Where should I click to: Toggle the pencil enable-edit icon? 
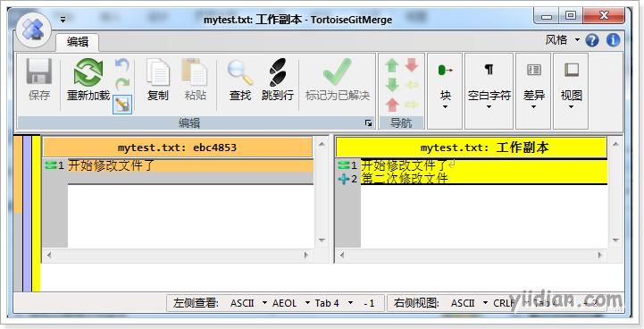122,105
